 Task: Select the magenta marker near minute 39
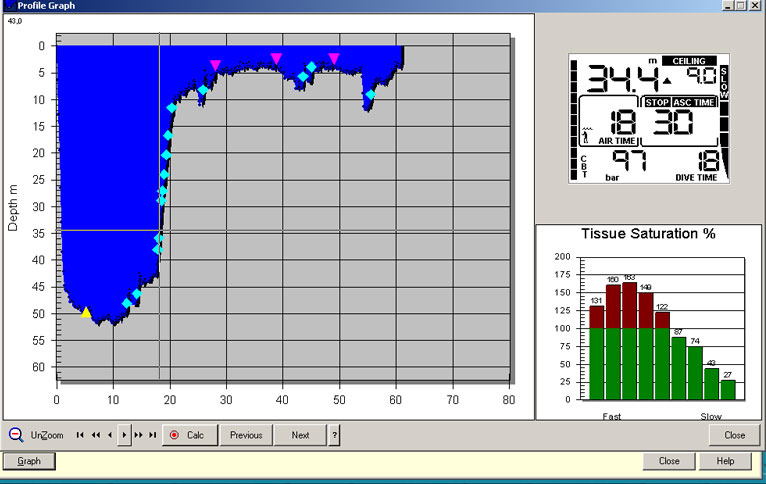276,59
